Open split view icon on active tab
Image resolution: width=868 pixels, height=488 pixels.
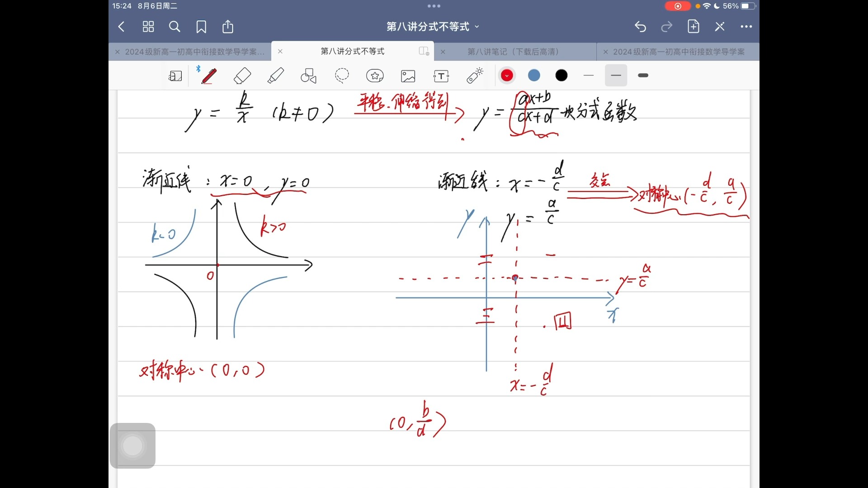point(424,51)
